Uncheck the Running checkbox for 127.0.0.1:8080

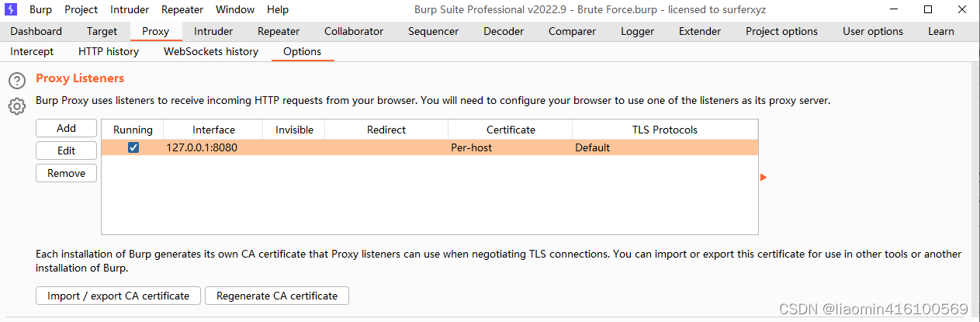tap(133, 147)
